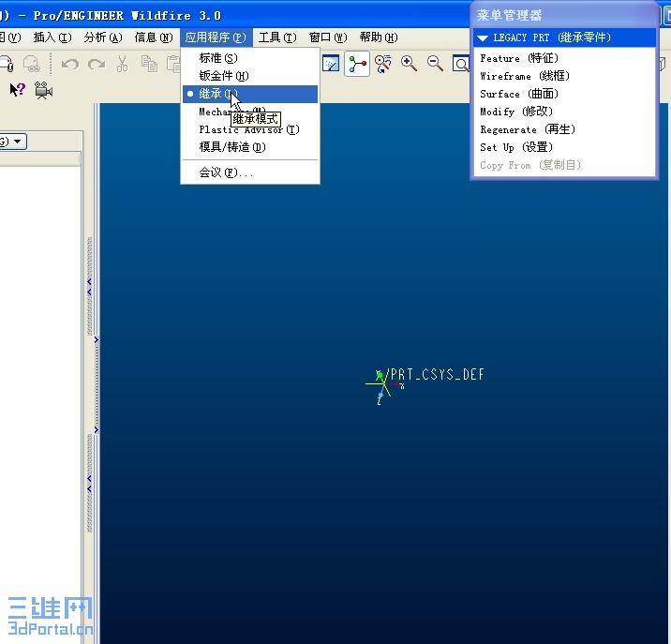This screenshot has height=644, width=671.
Task: Click the Copy icon in toolbar
Action: click(149, 64)
